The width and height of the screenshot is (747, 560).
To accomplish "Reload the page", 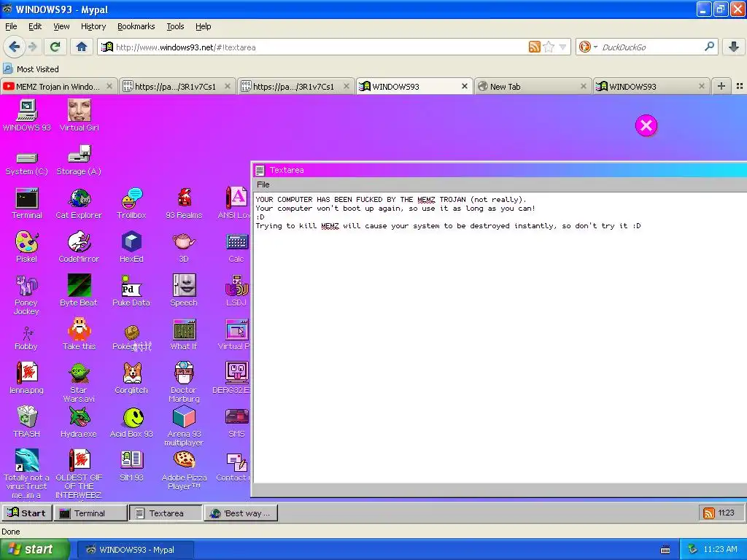I will [55, 47].
